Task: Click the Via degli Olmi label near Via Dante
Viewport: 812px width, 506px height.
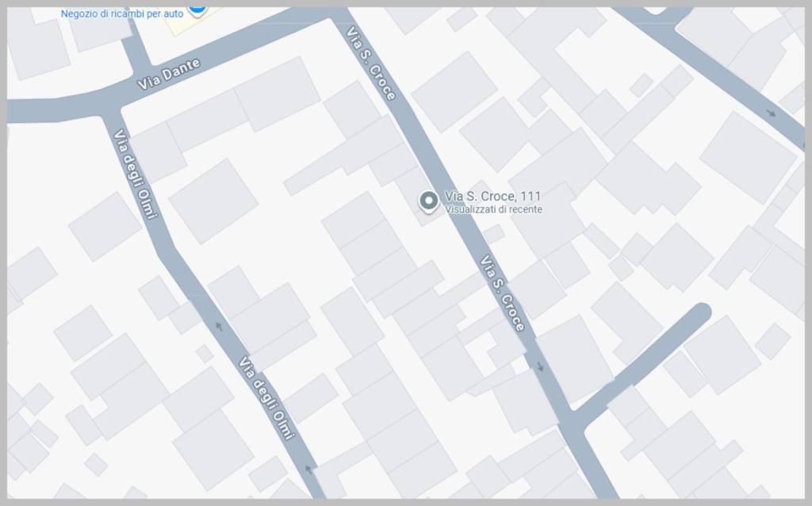Action: pyautogui.click(x=135, y=174)
